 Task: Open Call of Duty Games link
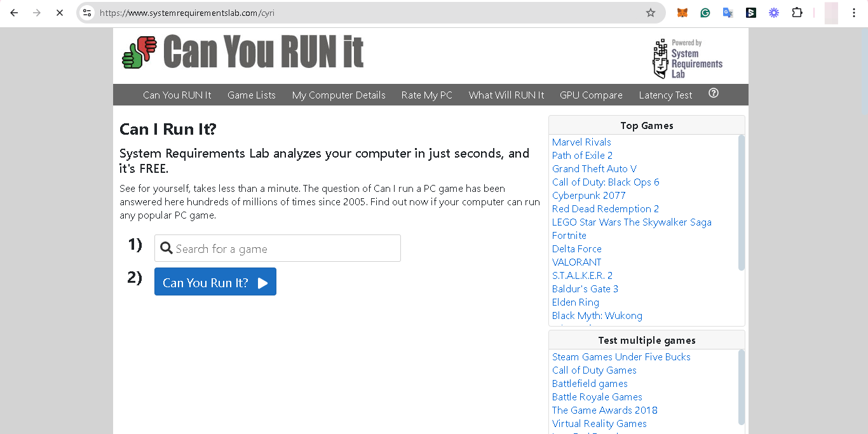tap(594, 370)
